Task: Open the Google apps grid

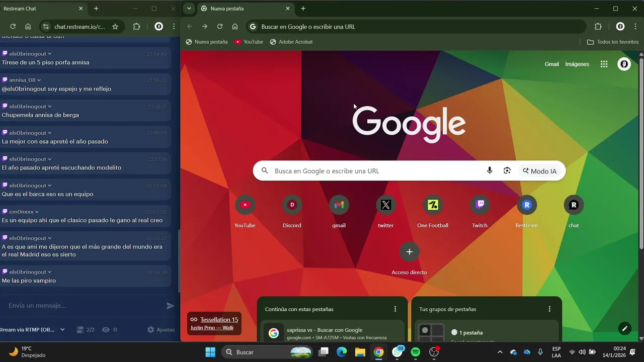Action: click(604, 64)
